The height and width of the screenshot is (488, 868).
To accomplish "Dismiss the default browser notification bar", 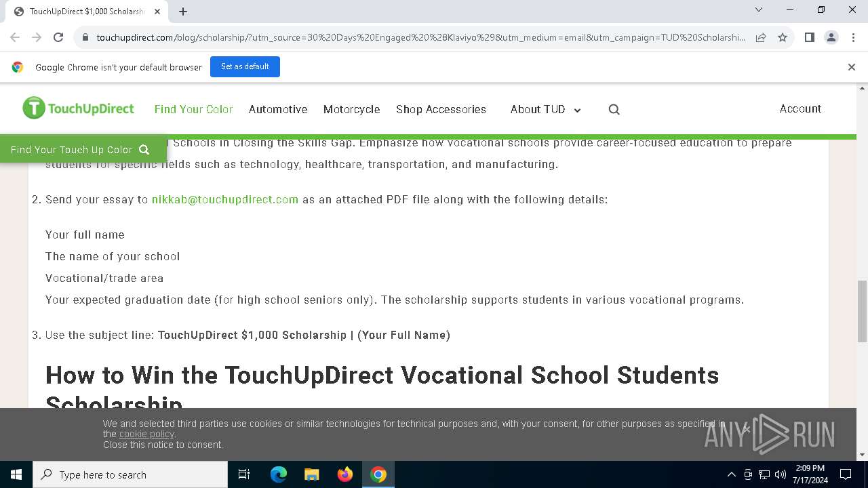I will click(x=852, y=67).
